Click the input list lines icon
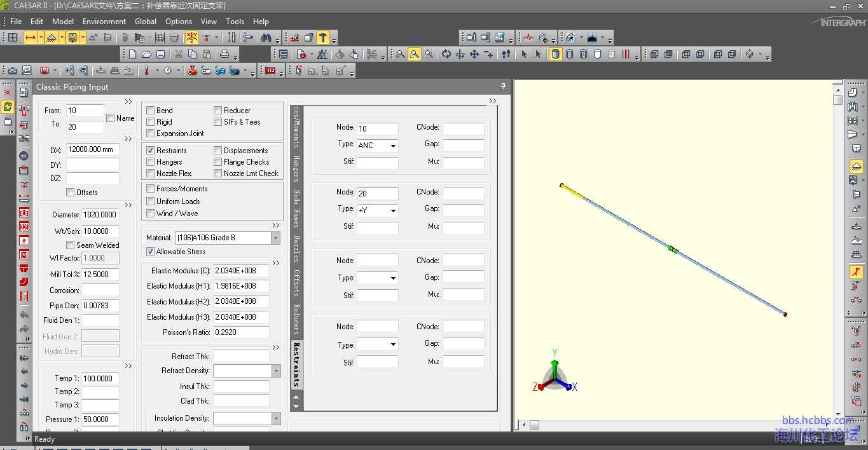 click(x=284, y=55)
